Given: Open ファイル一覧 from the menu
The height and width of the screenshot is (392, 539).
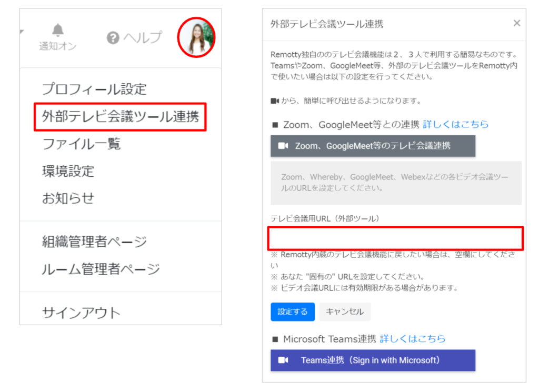Looking at the screenshot, I should 82,144.
